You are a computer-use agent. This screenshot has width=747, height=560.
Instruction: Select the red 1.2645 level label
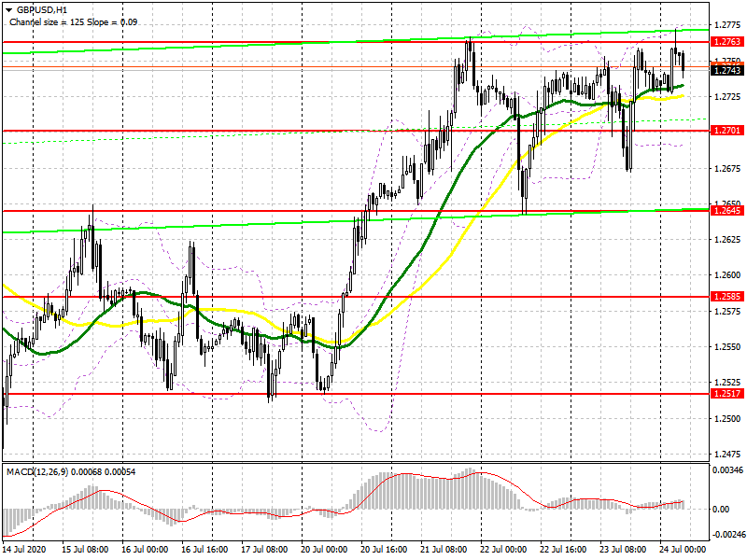(x=727, y=210)
